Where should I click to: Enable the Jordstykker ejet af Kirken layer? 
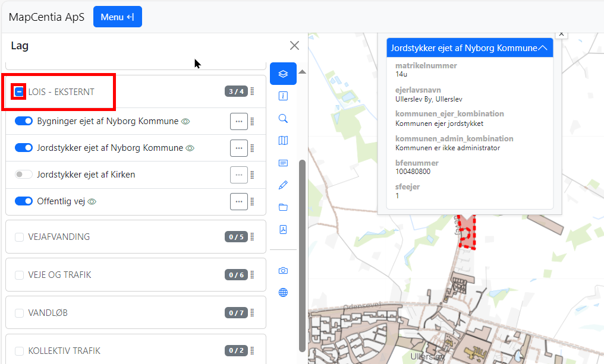coord(24,175)
